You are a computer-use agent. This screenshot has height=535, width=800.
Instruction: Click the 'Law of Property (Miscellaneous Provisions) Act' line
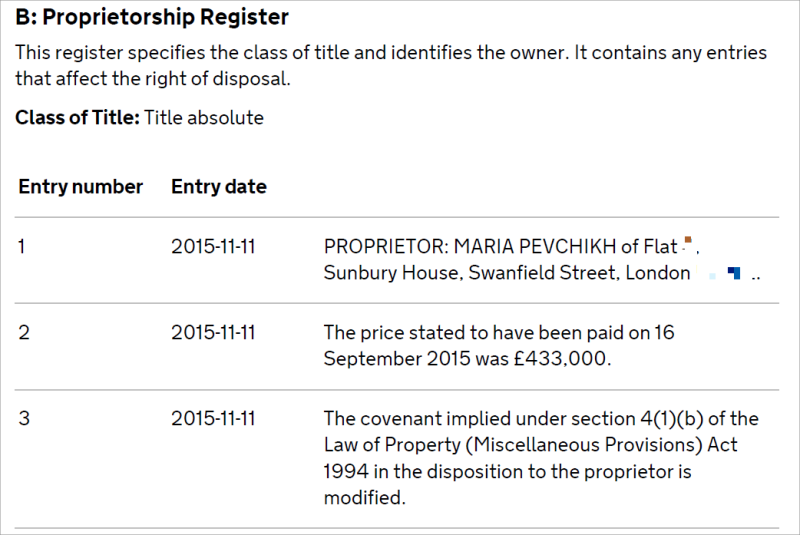coord(530,444)
